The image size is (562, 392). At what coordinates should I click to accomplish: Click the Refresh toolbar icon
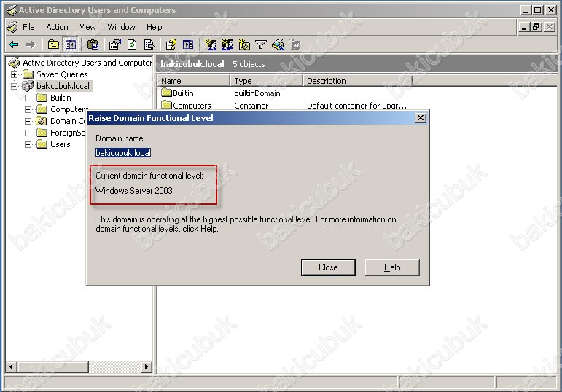click(132, 44)
